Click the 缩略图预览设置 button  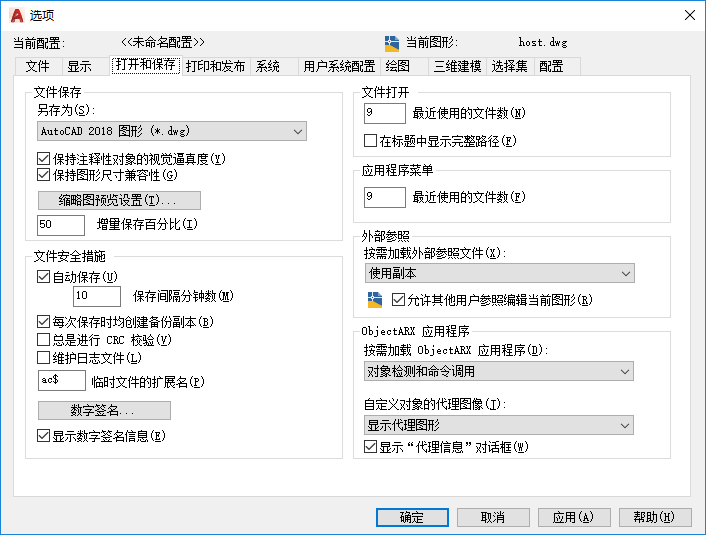(x=119, y=200)
